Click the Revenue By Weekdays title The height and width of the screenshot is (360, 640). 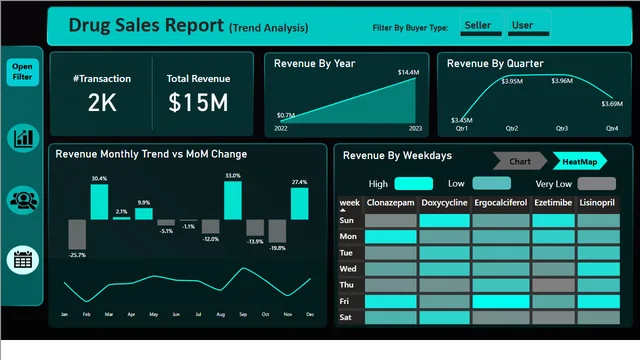click(397, 156)
